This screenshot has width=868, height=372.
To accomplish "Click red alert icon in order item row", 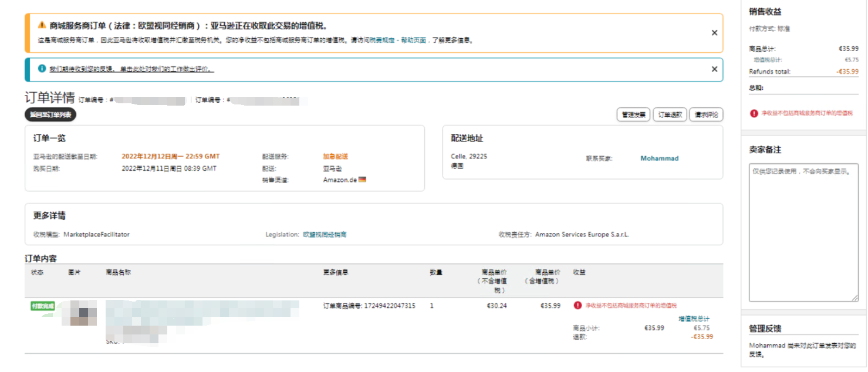I will (x=578, y=305).
